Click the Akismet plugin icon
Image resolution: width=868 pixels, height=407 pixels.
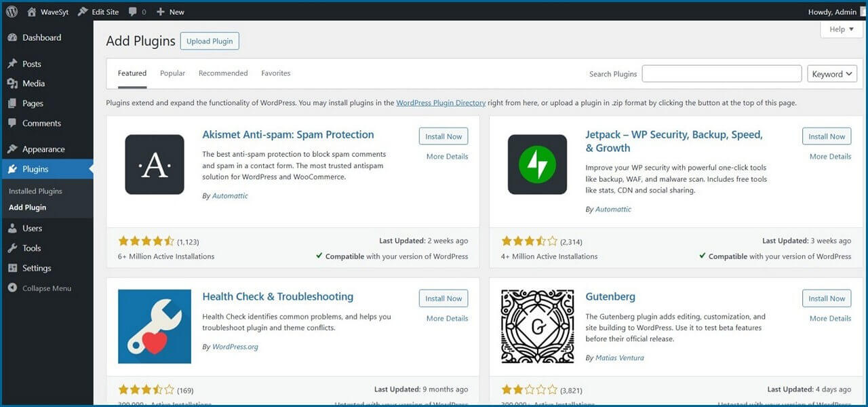pos(155,164)
